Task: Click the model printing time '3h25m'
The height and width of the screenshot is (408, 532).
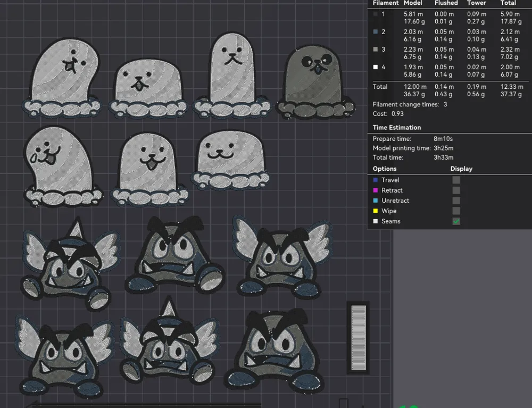Action: 444,148
